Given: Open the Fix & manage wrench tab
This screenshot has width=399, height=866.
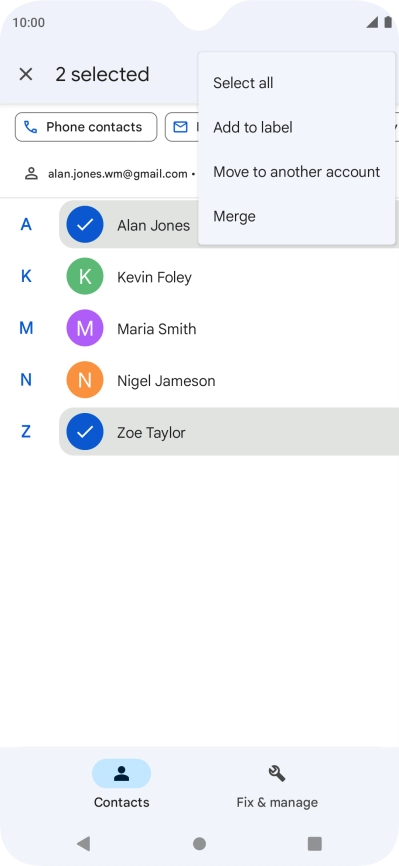Looking at the screenshot, I should (277, 784).
